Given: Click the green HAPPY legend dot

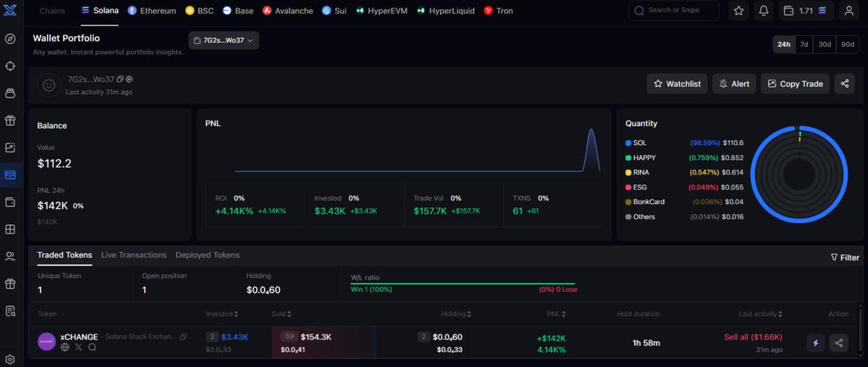Looking at the screenshot, I should (628, 157).
